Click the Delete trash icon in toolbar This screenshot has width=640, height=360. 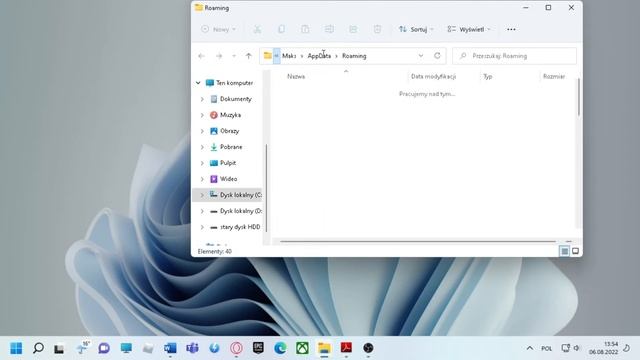pyautogui.click(x=377, y=29)
